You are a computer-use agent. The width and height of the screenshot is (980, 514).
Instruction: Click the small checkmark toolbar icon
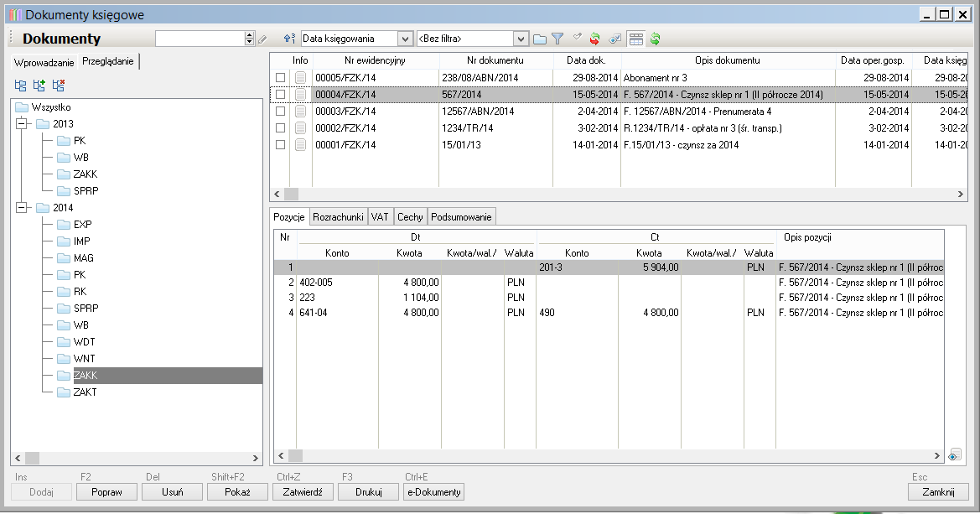pos(577,38)
